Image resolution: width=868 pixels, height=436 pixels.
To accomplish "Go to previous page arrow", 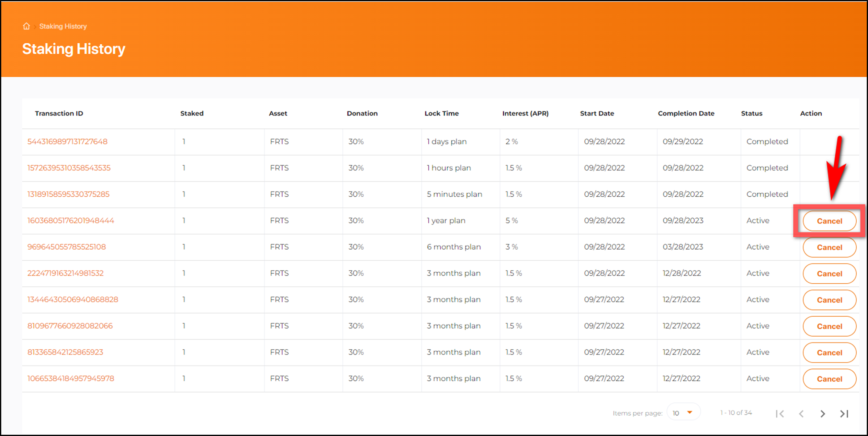I will pos(801,413).
